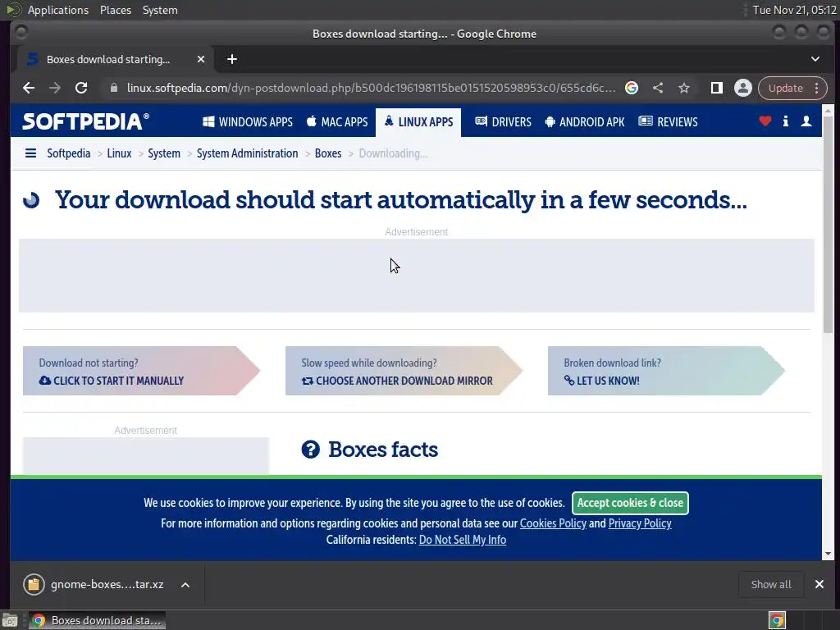Open the Chrome profile avatar
Screen dimensions: 840x630
click(743, 88)
